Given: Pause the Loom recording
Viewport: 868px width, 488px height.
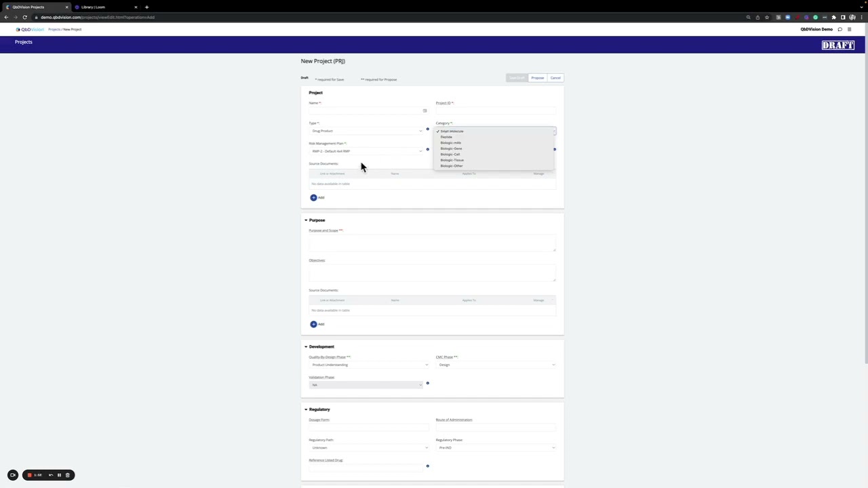Looking at the screenshot, I should 59,475.
